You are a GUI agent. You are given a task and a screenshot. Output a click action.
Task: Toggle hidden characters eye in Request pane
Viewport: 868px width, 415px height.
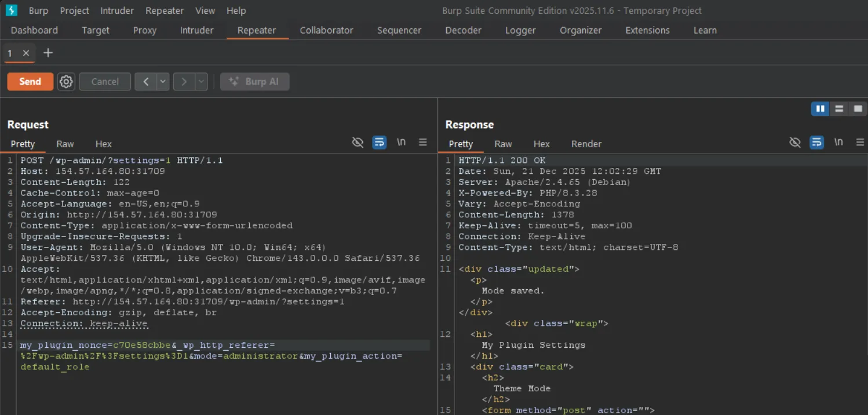coord(358,142)
